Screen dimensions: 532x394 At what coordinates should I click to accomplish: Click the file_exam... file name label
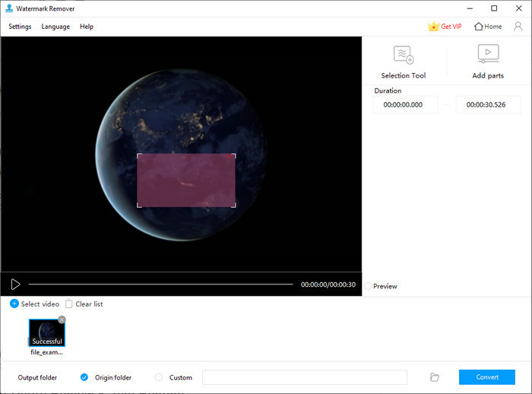47,352
